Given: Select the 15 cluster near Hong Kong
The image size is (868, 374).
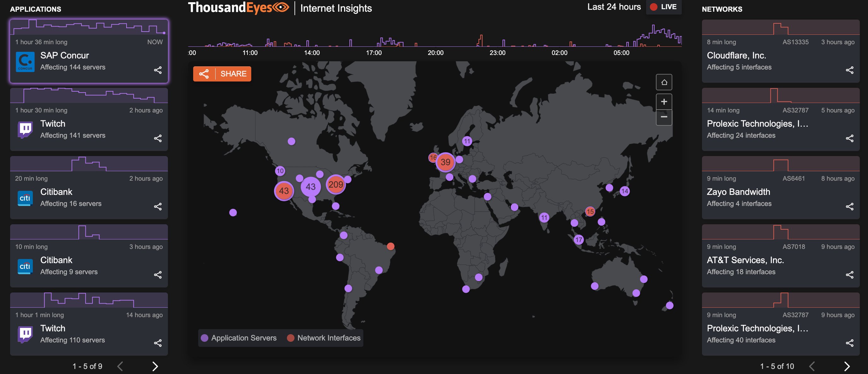Looking at the screenshot, I should (x=590, y=211).
